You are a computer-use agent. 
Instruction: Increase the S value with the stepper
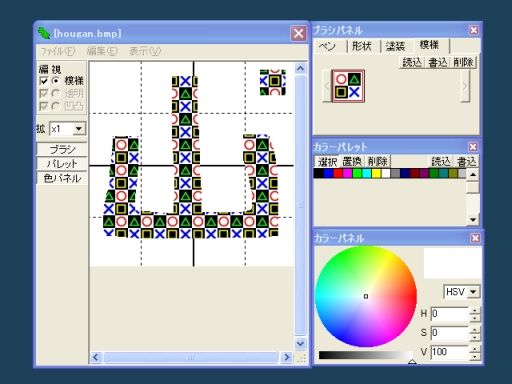(x=475, y=329)
